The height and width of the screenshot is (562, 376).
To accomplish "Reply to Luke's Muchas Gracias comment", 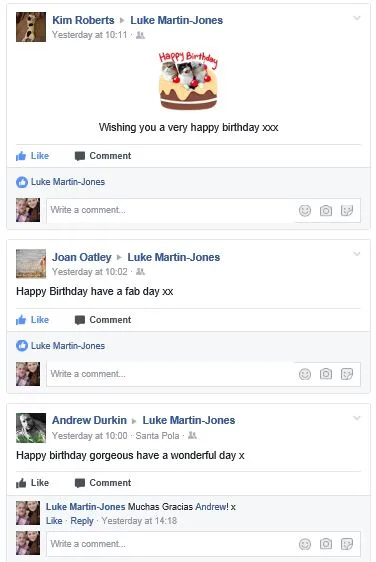I will [82, 521].
